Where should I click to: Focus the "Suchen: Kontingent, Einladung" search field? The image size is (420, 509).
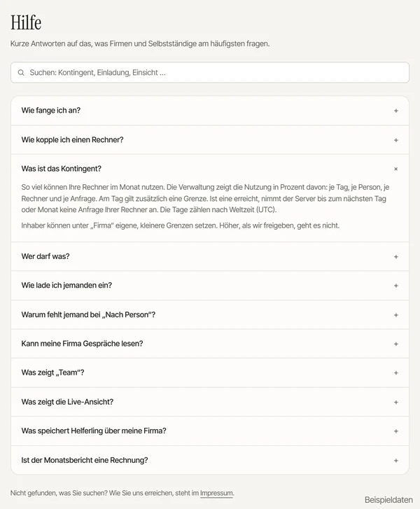point(210,72)
